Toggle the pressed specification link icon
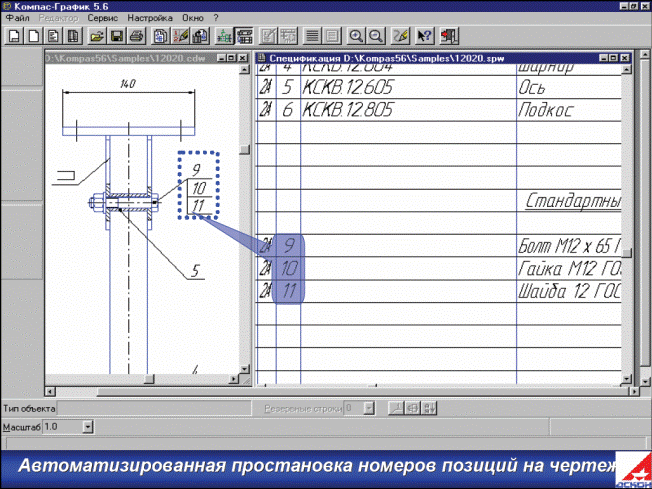This screenshot has height=489, width=652. tap(244, 36)
